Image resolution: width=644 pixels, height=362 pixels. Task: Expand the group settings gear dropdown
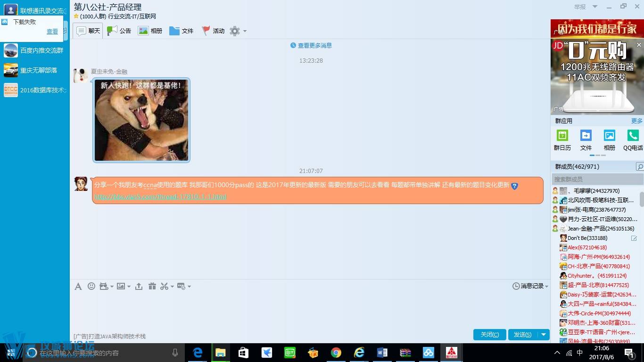tap(238, 31)
